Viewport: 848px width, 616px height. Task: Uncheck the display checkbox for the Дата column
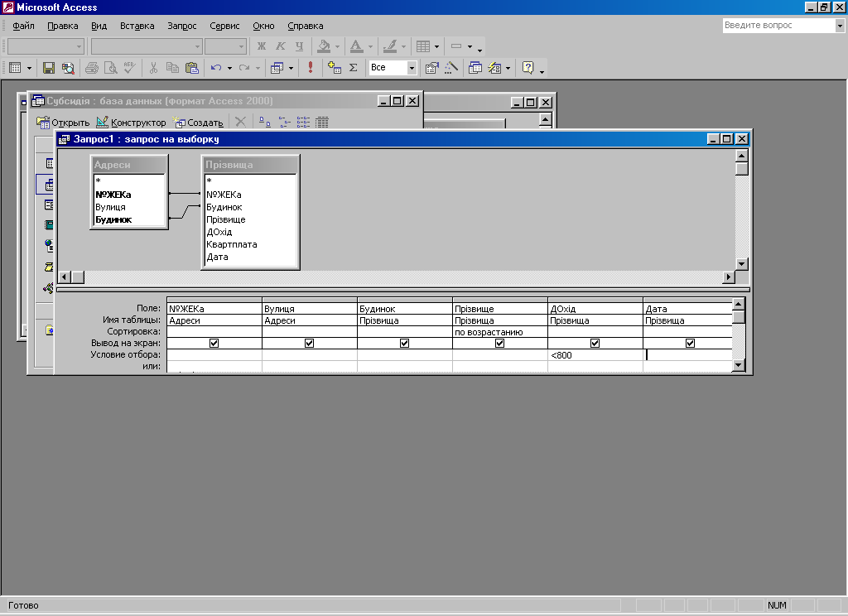coord(690,343)
